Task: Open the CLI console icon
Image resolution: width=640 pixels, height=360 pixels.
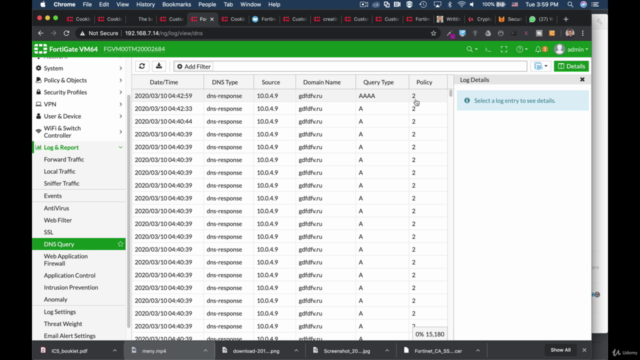Action: coord(488,49)
